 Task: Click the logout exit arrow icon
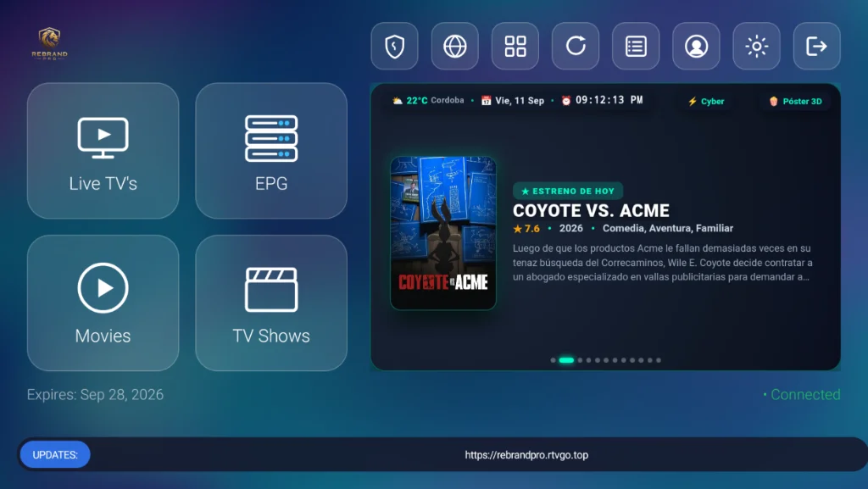tap(816, 46)
